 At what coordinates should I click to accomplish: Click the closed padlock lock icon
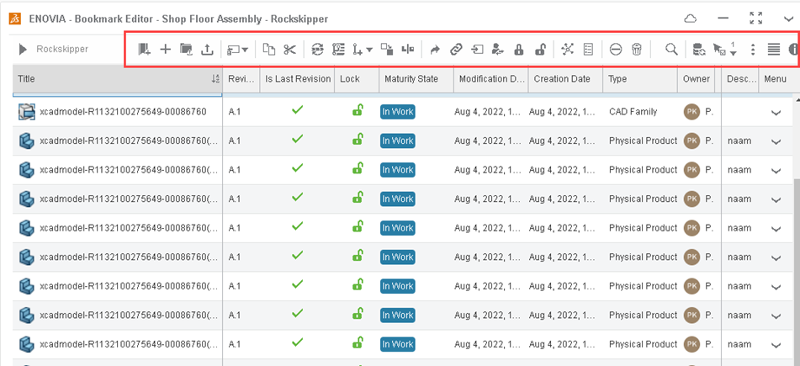[519, 50]
